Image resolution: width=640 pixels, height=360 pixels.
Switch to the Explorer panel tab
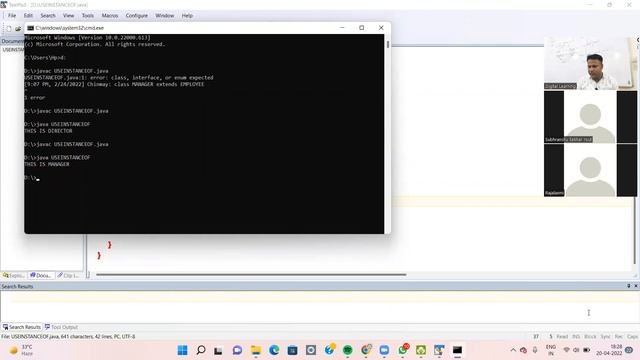pyautogui.click(x=14, y=276)
